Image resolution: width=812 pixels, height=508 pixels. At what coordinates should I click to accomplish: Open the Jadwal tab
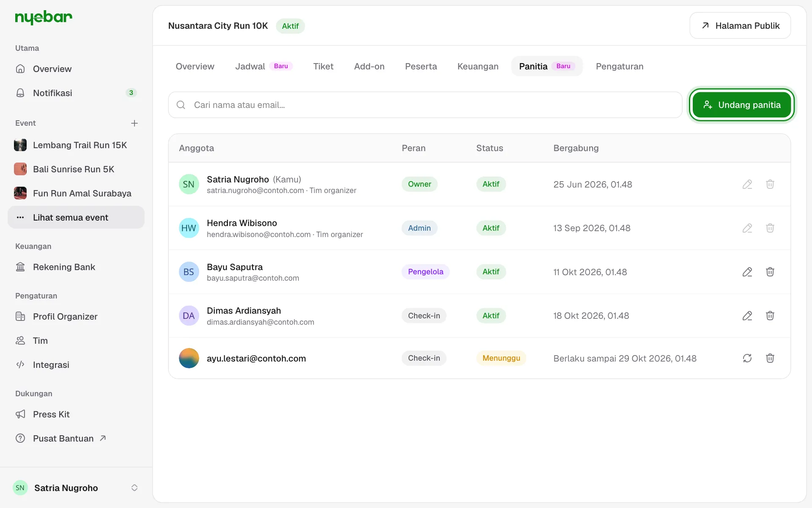point(264,66)
